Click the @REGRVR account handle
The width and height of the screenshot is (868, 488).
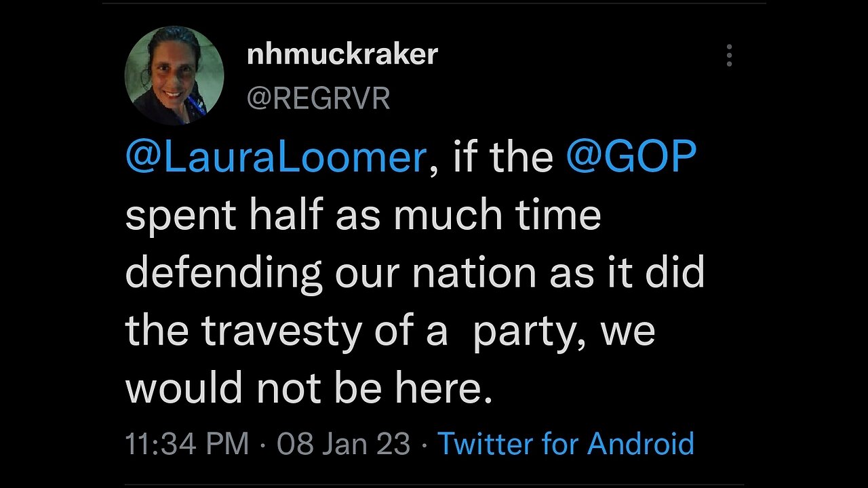(318, 99)
